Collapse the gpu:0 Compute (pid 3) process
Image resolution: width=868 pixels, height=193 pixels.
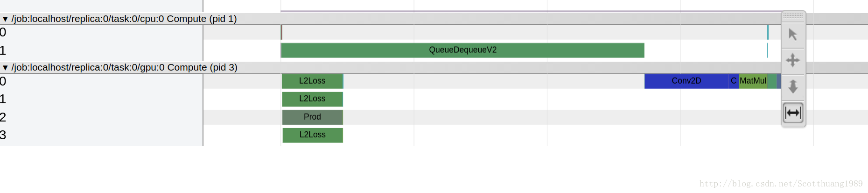click(x=5, y=68)
